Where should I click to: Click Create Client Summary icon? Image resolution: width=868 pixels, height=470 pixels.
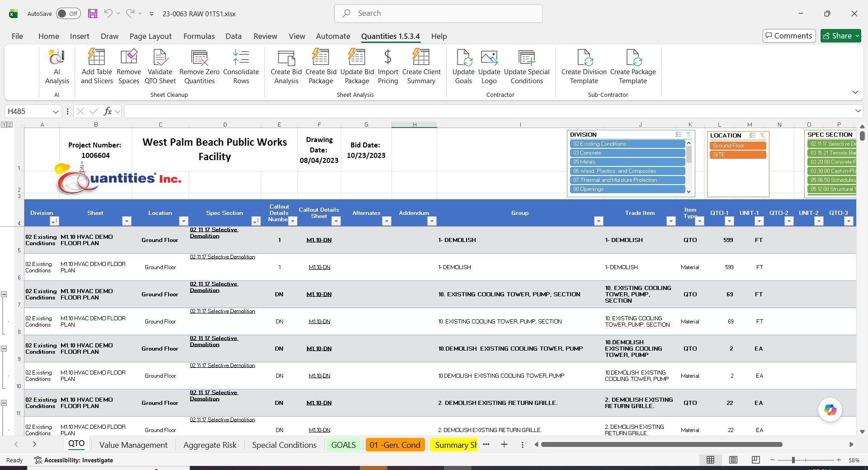coord(421,57)
